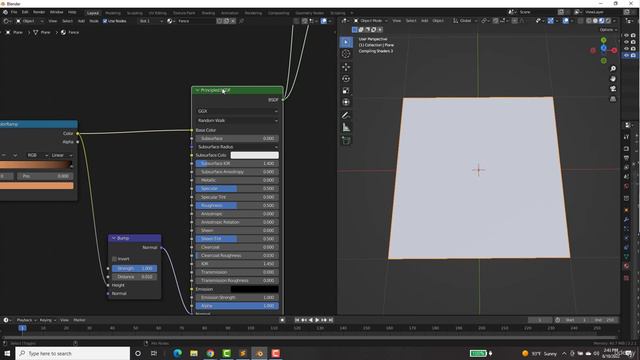Click the Blender icon on the taskbar
The height and width of the screenshot is (360, 640).
[x=259, y=353]
